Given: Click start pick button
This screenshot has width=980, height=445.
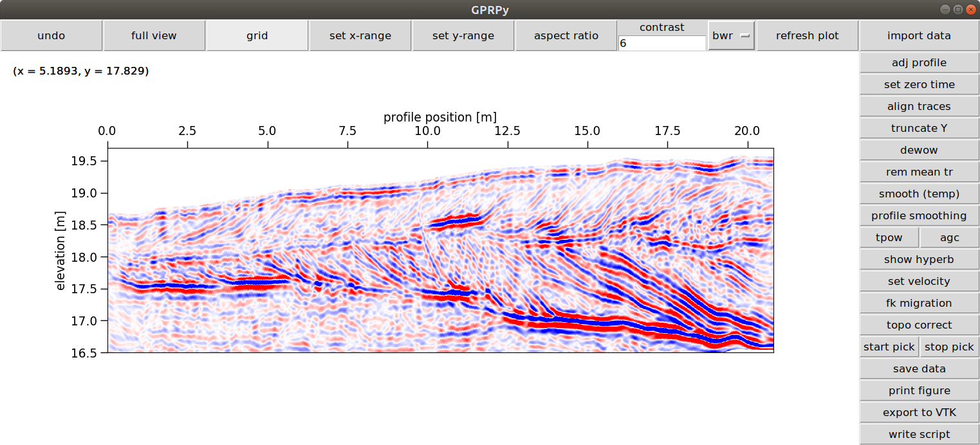Looking at the screenshot, I should coord(889,347).
